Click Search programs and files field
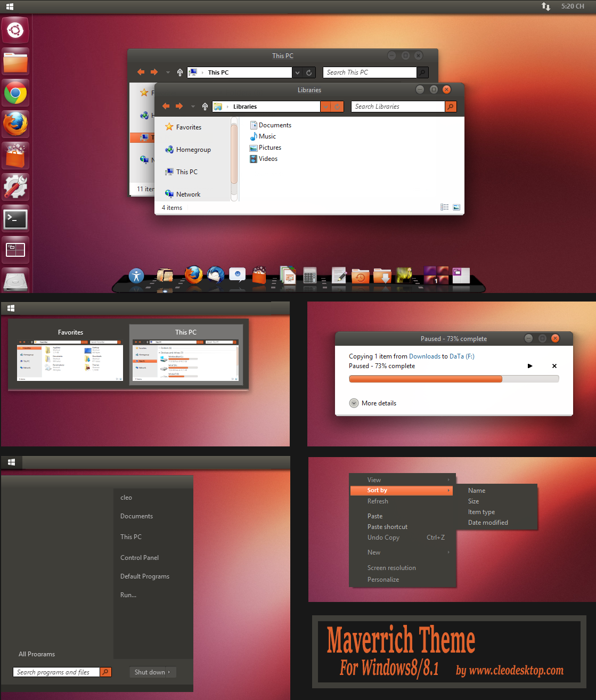Screen dimensions: 596x700 pos(56,672)
